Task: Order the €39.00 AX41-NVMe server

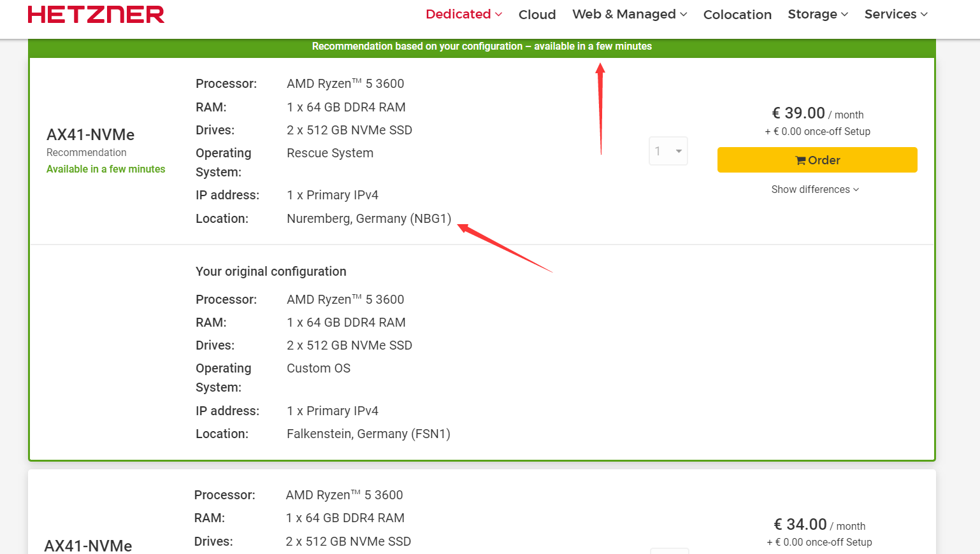Action: pos(818,160)
